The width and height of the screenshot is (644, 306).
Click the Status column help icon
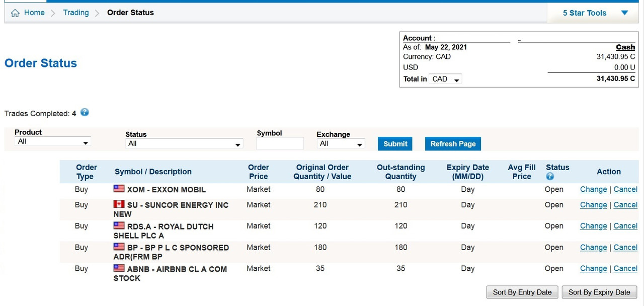[550, 176]
